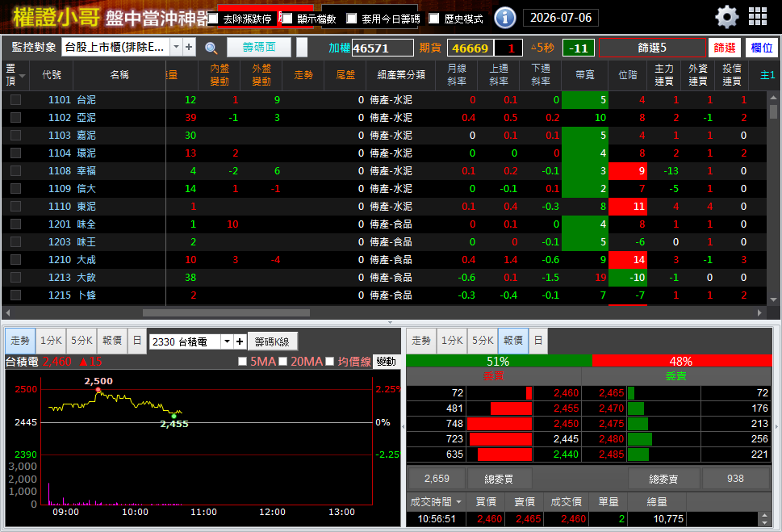Click the horizontal scrollbar's left arrow

(8, 313)
